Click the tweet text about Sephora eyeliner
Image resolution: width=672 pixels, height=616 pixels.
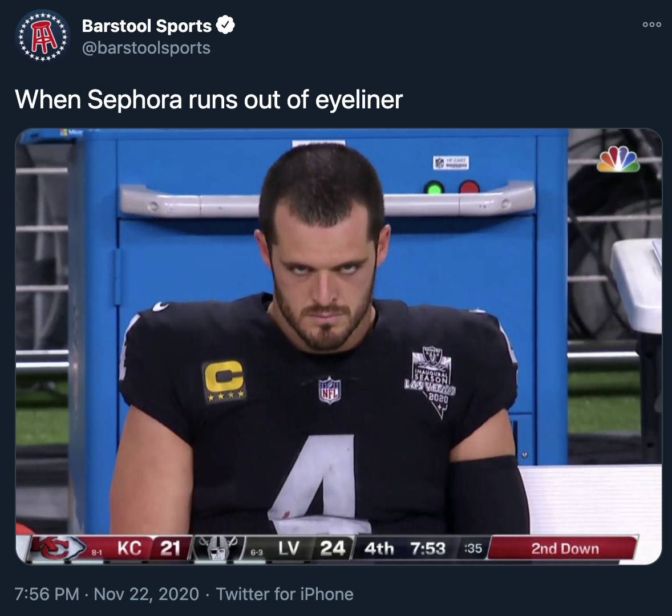209,99
